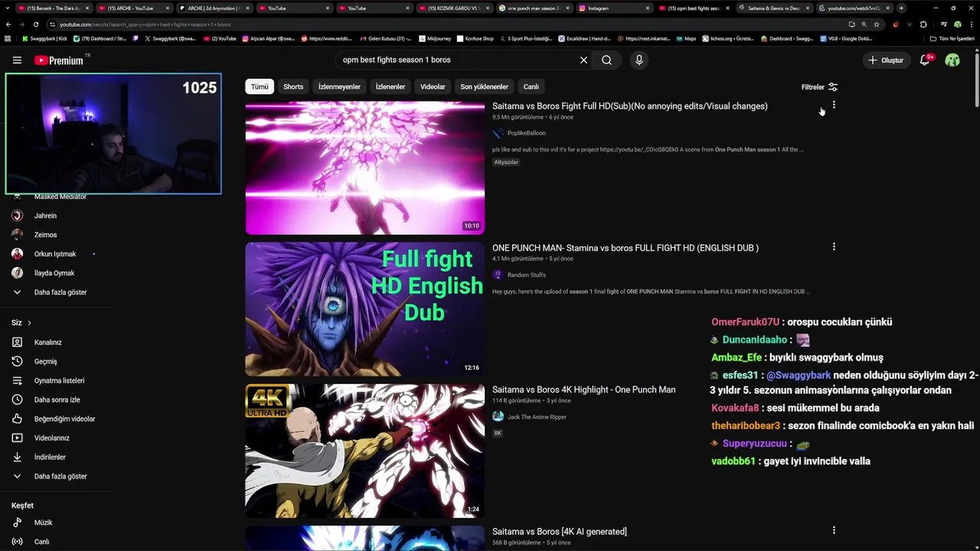Reload the page in browser toolbar
Image resolution: width=980 pixels, height=551 pixels.
(35, 24)
